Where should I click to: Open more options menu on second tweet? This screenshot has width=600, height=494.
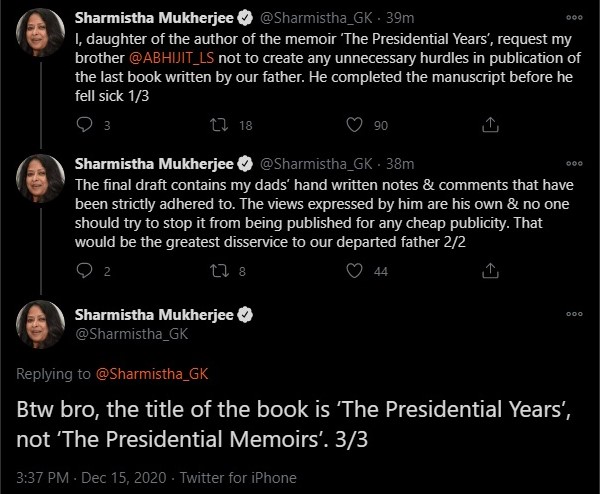573,163
